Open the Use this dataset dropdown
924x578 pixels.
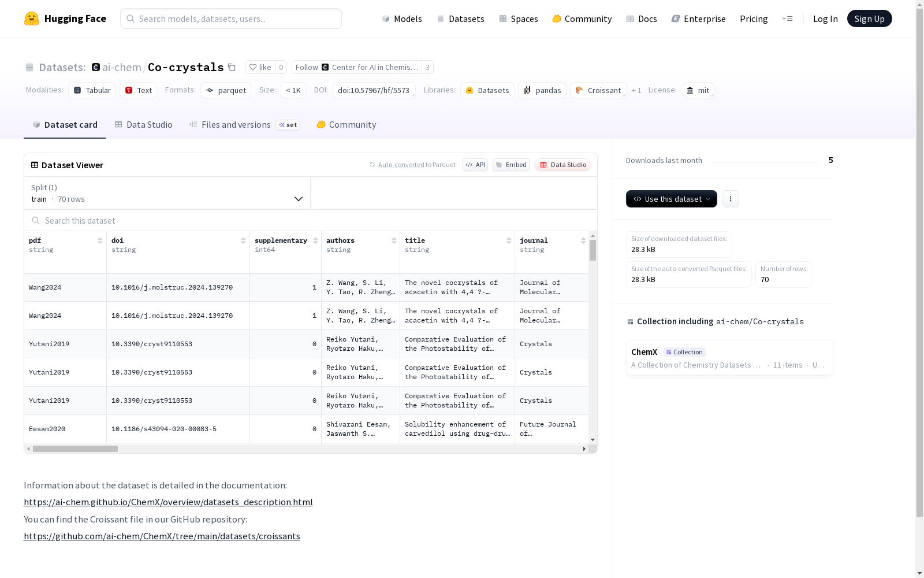coord(672,199)
